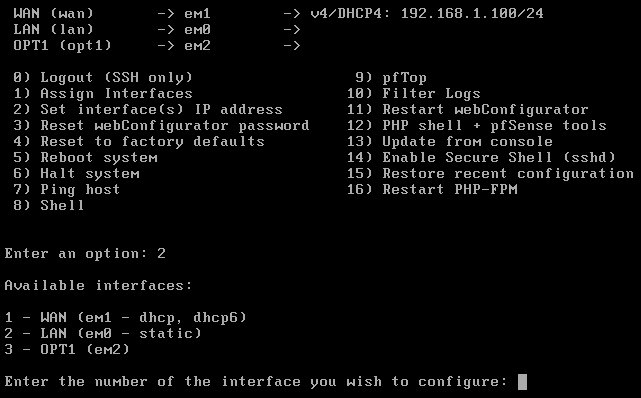Select the 'Restart PHP-FPM' option
The image size is (641, 398).
click(432, 190)
